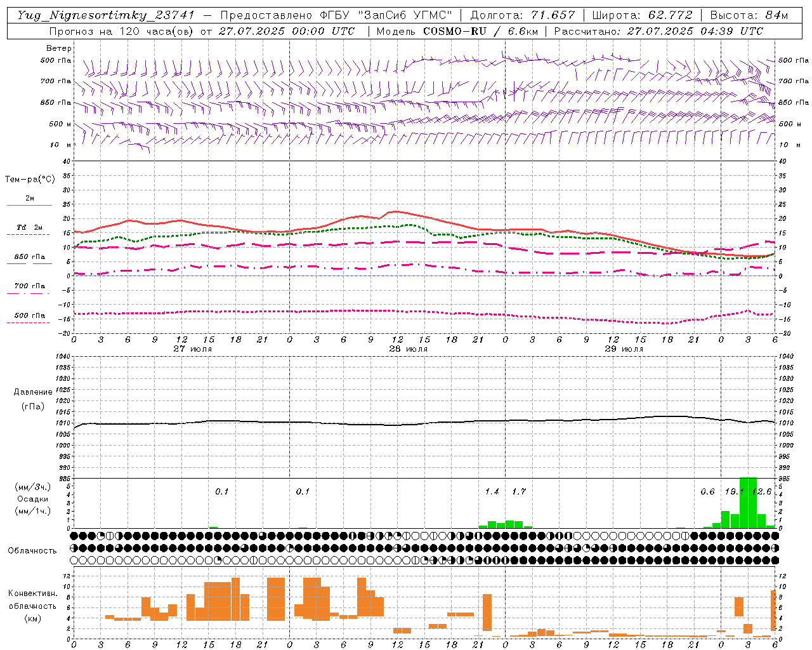This screenshot has height=650, width=812.
Task: Click the solid red line sample under "2м"
Action: coord(30,205)
